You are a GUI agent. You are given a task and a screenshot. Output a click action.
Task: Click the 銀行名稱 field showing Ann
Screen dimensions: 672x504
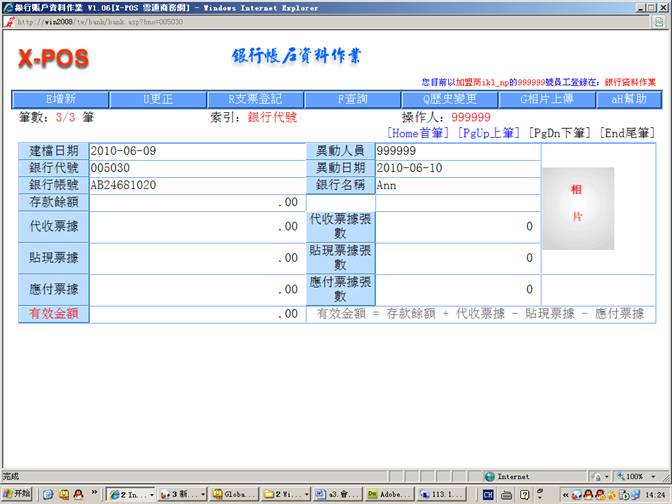(457, 185)
